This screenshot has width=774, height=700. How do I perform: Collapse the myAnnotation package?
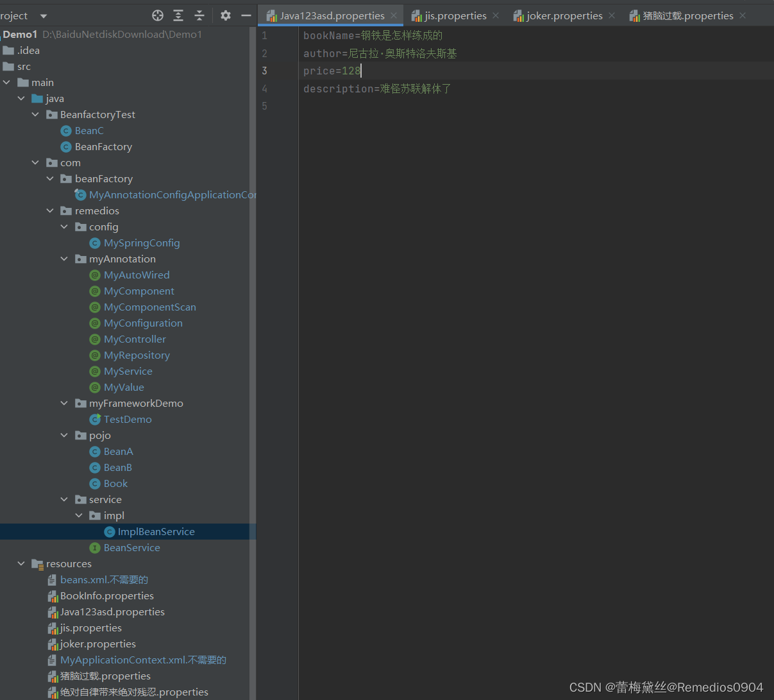pyautogui.click(x=64, y=259)
